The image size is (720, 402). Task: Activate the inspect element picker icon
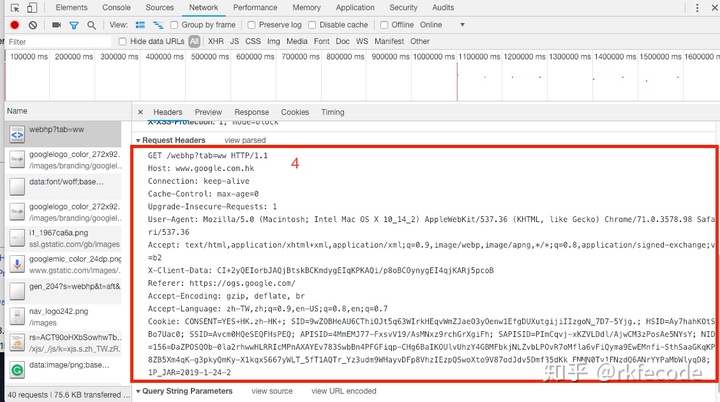tap(15, 8)
